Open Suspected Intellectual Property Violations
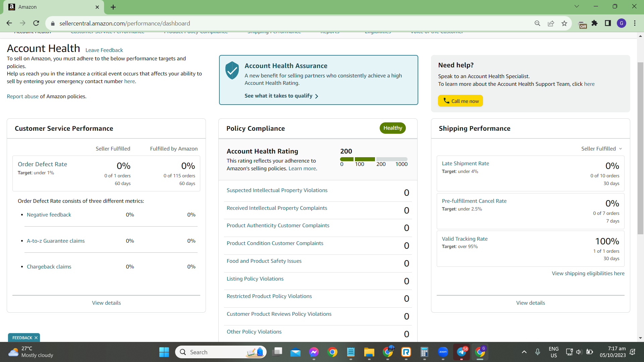The image size is (644, 362). tap(277, 190)
